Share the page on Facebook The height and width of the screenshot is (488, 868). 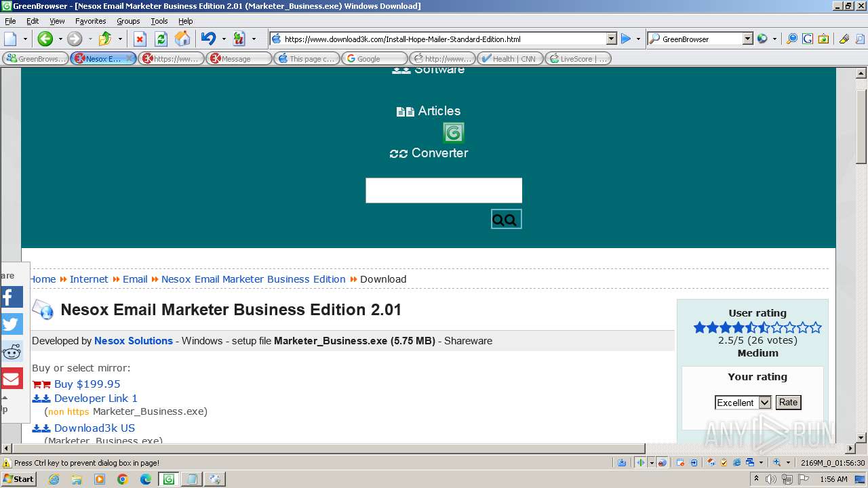pyautogui.click(x=12, y=297)
